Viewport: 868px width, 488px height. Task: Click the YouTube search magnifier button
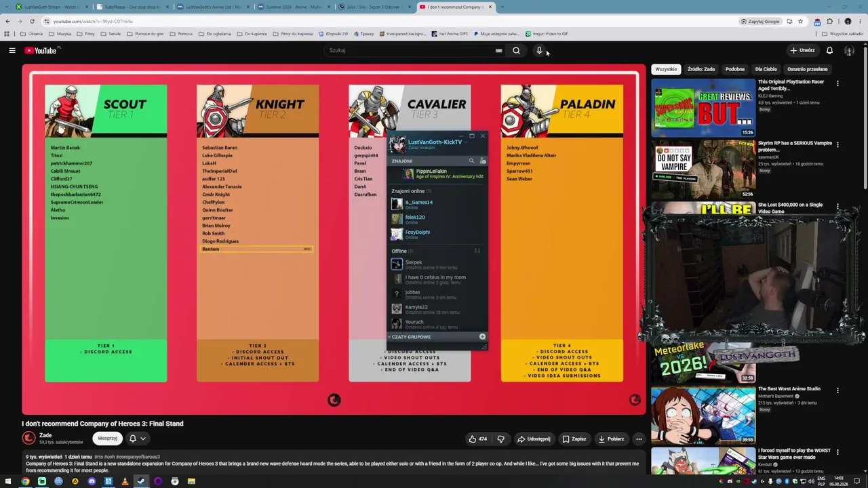tap(516, 50)
